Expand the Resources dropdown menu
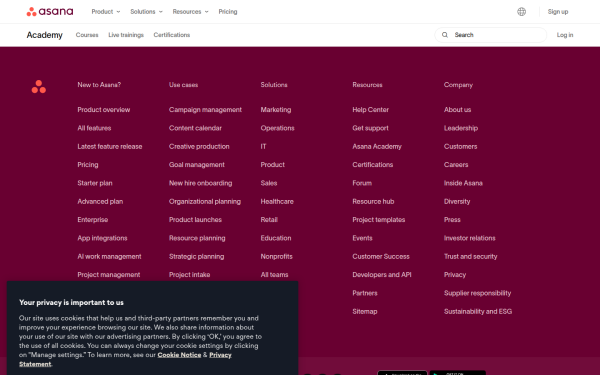Screen dimensions: 600x375 click(190, 11)
